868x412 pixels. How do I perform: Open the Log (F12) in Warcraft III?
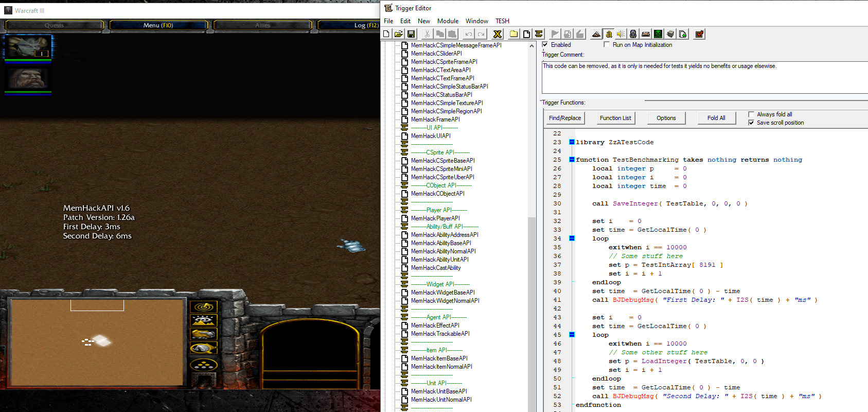(349, 25)
